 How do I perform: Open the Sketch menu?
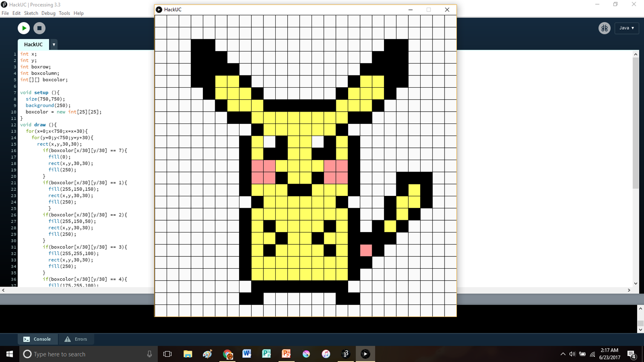(x=31, y=13)
